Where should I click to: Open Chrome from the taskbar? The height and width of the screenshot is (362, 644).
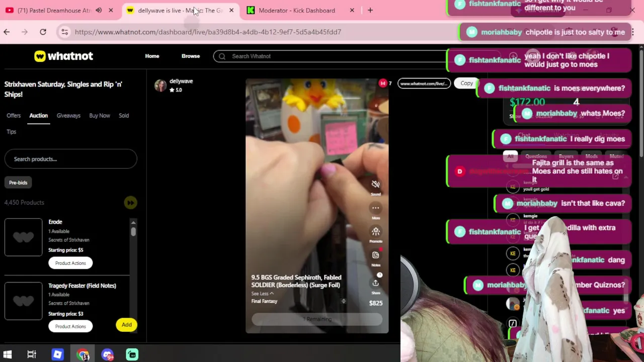(83, 355)
